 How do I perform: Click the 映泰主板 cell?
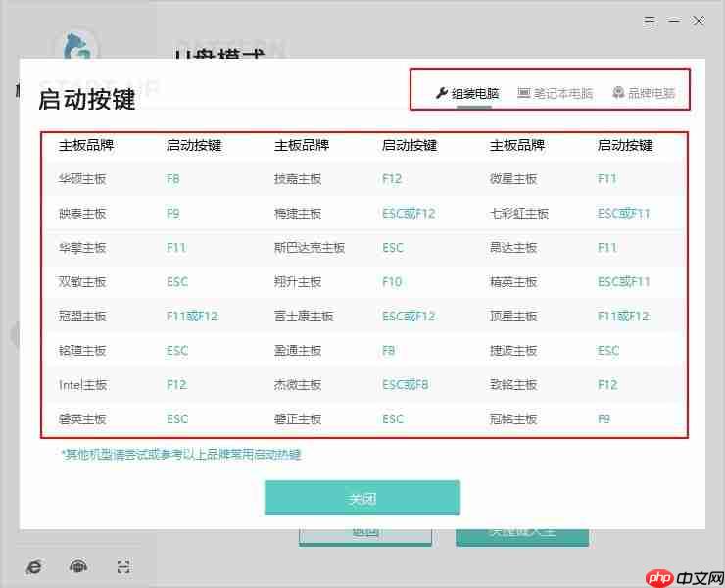tap(82, 214)
